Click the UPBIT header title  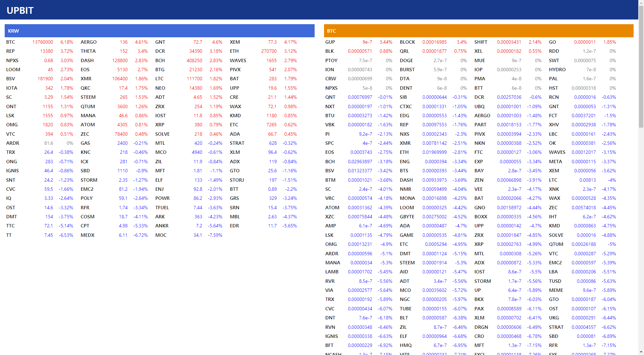click(x=20, y=10)
